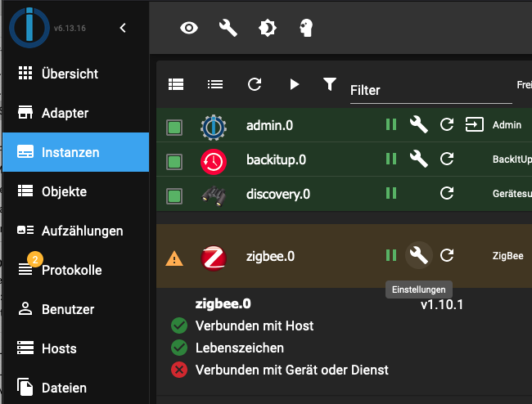
Task: Open Aufzählungen in the sidebar
Action: [x=76, y=231]
